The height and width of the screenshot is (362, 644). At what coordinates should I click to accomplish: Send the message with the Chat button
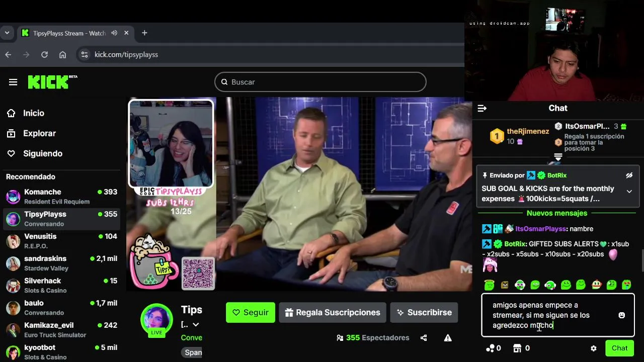coord(619,348)
